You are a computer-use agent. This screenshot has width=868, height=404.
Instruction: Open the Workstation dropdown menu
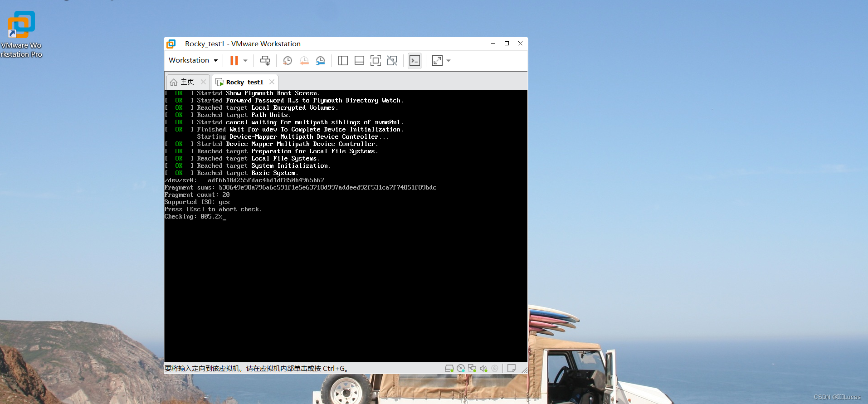click(x=193, y=60)
